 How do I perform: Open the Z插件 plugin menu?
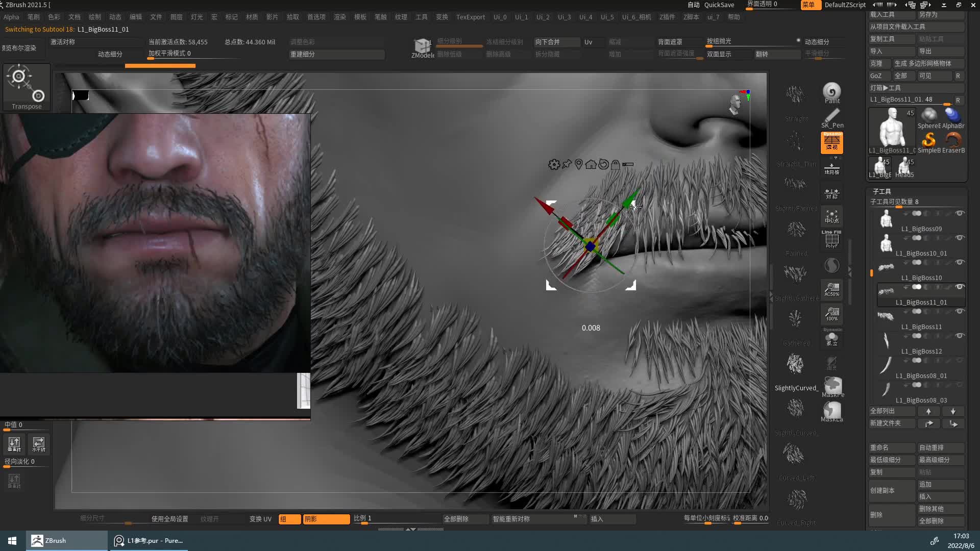tap(667, 17)
